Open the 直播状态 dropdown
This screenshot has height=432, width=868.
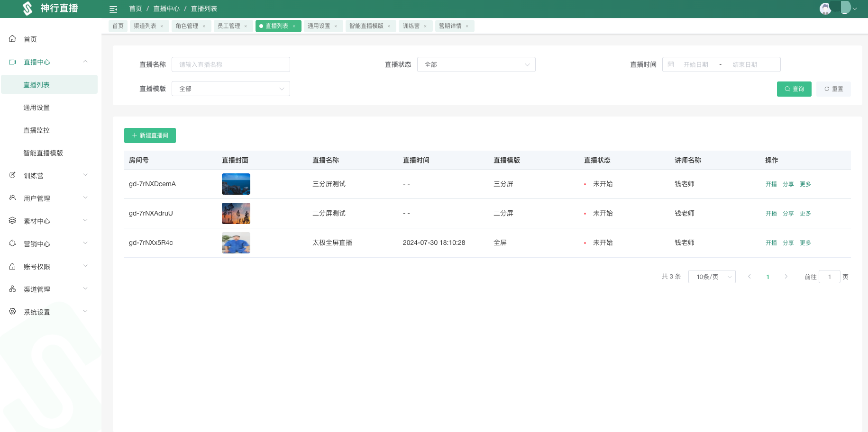(476, 64)
